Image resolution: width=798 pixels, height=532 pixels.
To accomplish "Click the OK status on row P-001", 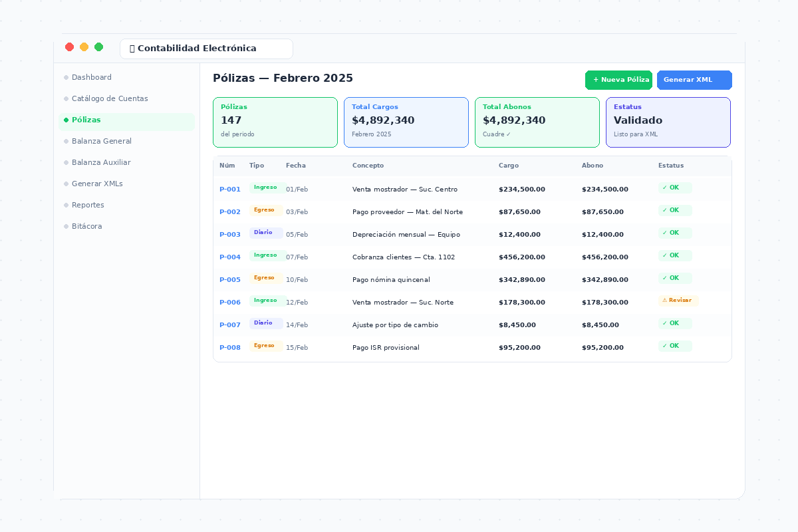I will [674, 188].
